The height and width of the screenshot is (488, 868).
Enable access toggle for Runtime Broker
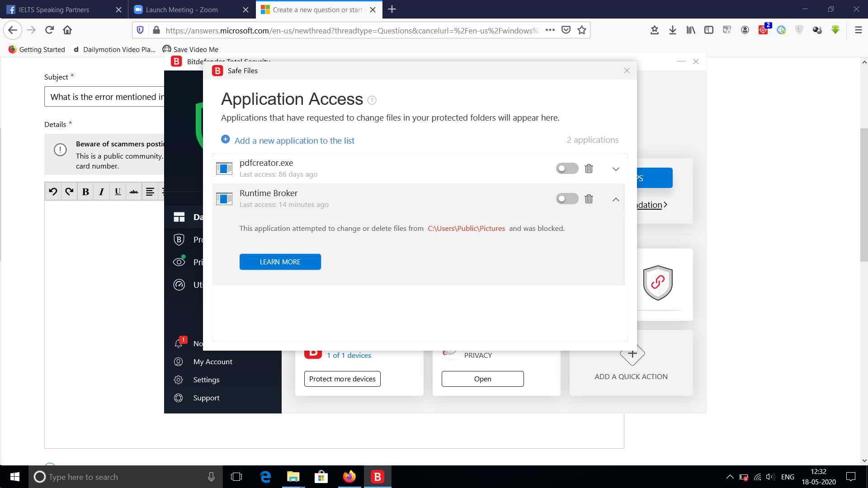coord(567,199)
